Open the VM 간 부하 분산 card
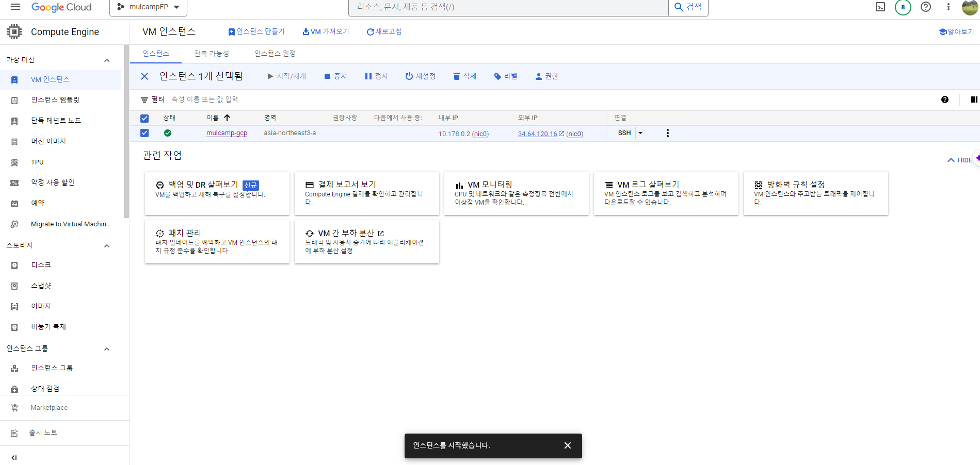980x465 pixels. (367, 242)
